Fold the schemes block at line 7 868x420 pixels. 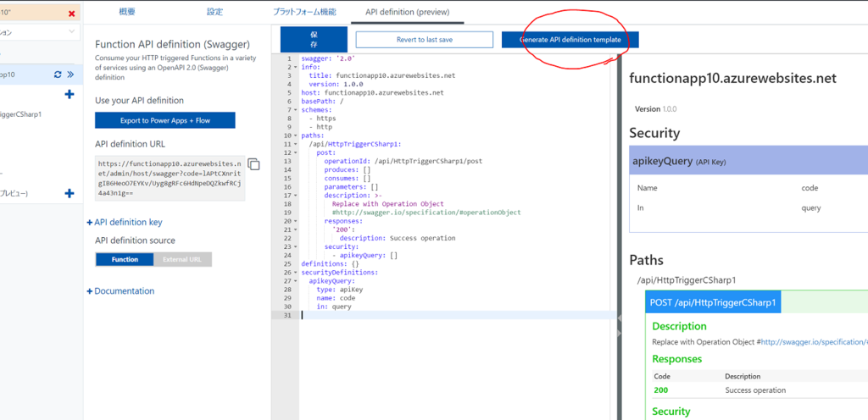(x=296, y=109)
